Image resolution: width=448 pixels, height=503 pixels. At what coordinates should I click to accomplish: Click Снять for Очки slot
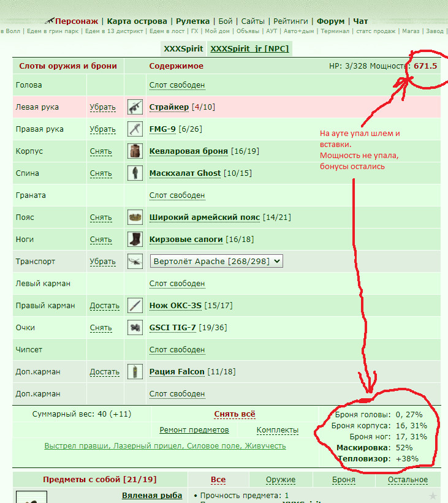pos(101,328)
